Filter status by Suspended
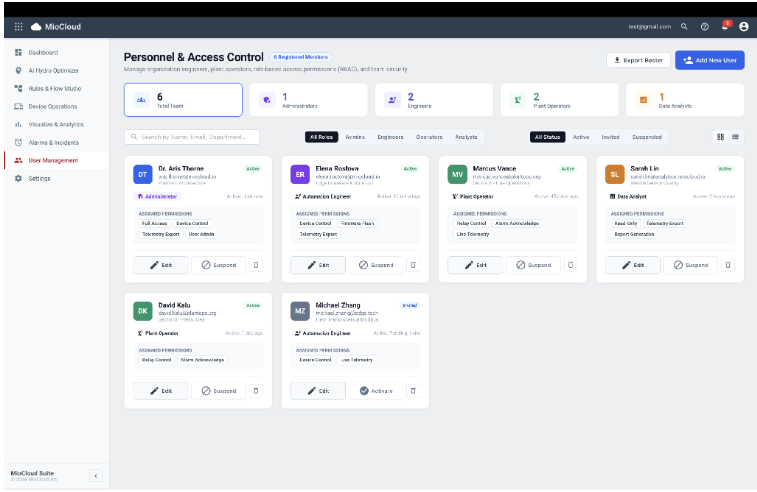This screenshot has width=757, height=492. tap(647, 137)
